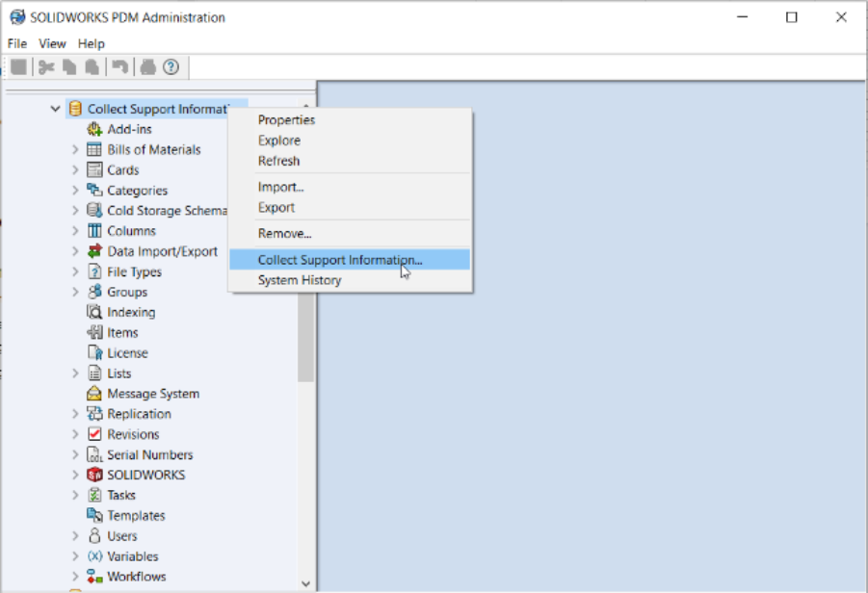Expand the Variables tree node
The image size is (868, 593).
(x=75, y=556)
